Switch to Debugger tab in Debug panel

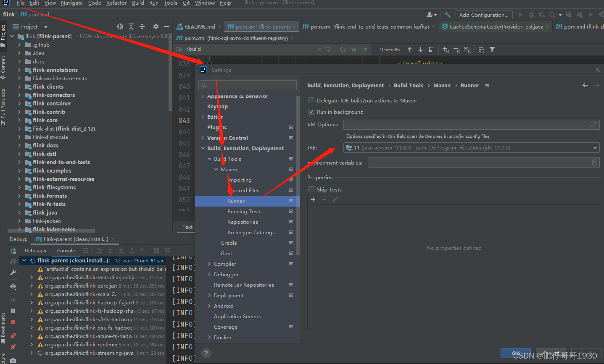point(36,251)
